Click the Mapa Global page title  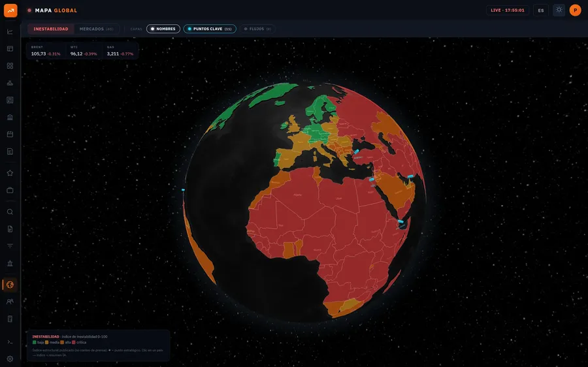coord(56,10)
